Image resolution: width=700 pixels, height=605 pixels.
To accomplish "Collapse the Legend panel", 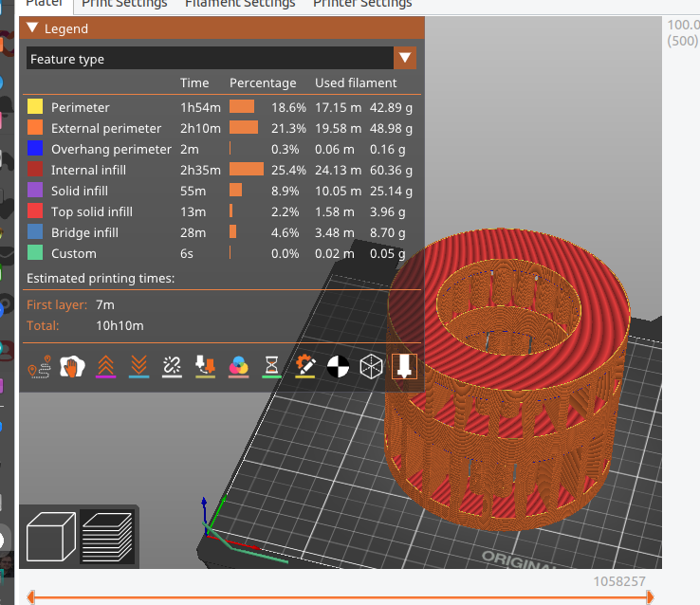I will coord(32,28).
